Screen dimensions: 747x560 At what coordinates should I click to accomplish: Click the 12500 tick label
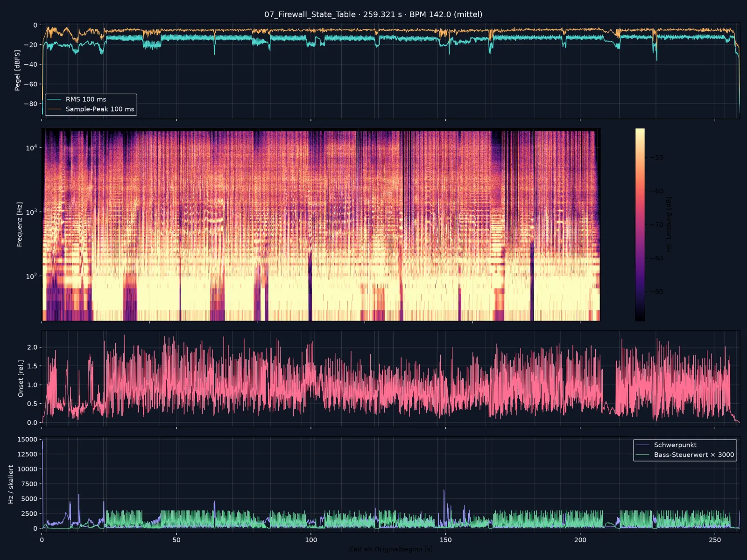pyautogui.click(x=27, y=454)
